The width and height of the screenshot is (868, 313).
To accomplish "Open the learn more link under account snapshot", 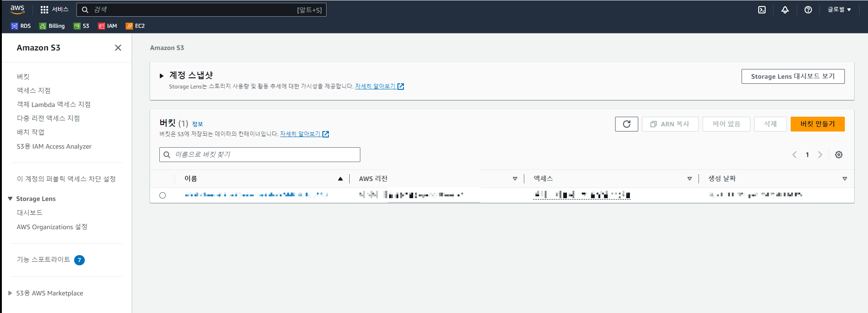I will click(x=379, y=87).
